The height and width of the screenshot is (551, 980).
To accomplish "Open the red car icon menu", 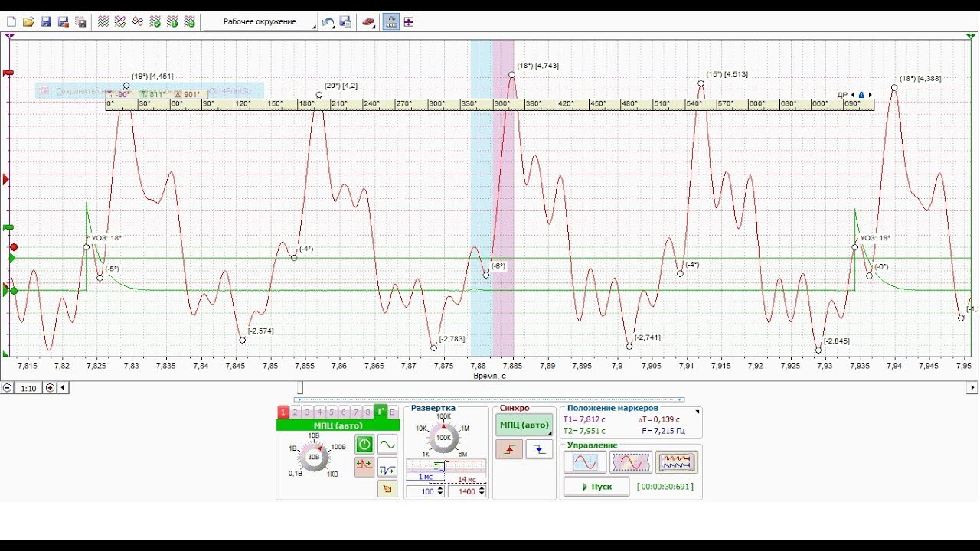I will [x=369, y=22].
